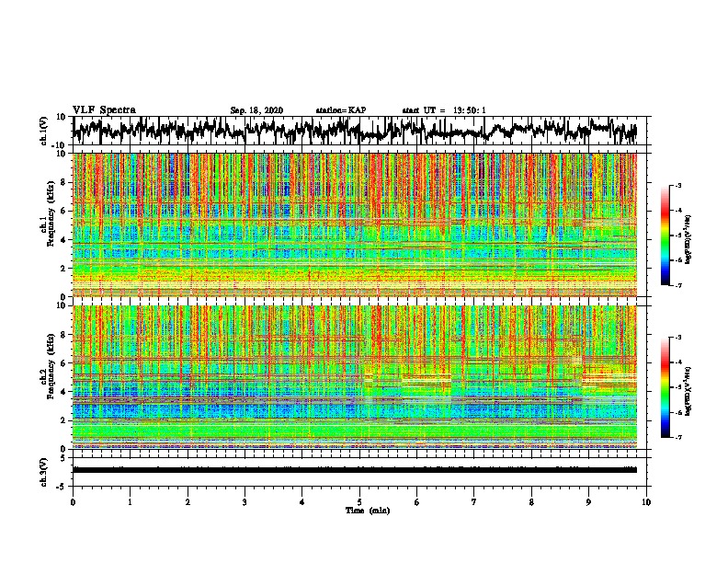The width and height of the screenshot is (728, 563).
Task: Click inside the ch.1 frequency spectrogram panel
Action: pyautogui.click(x=355, y=224)
